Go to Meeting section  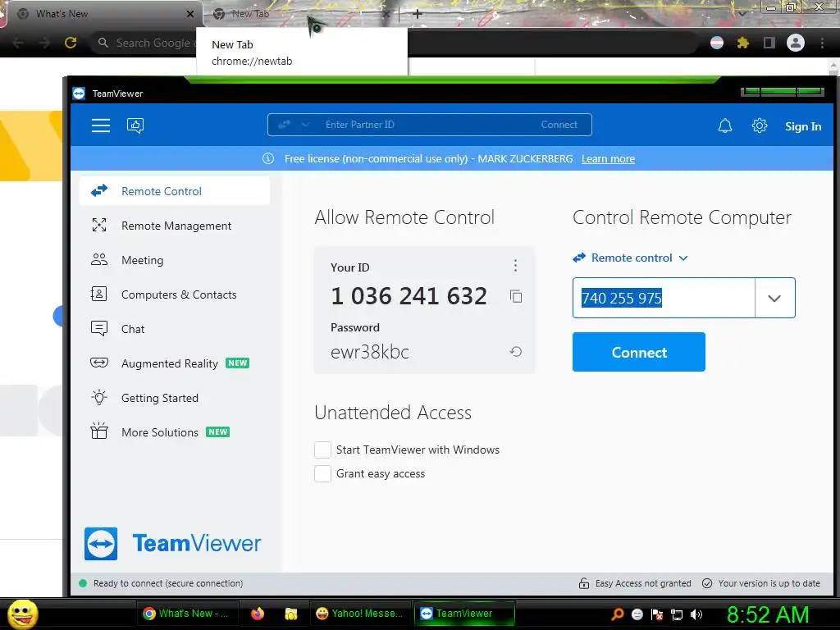(175, 260)
